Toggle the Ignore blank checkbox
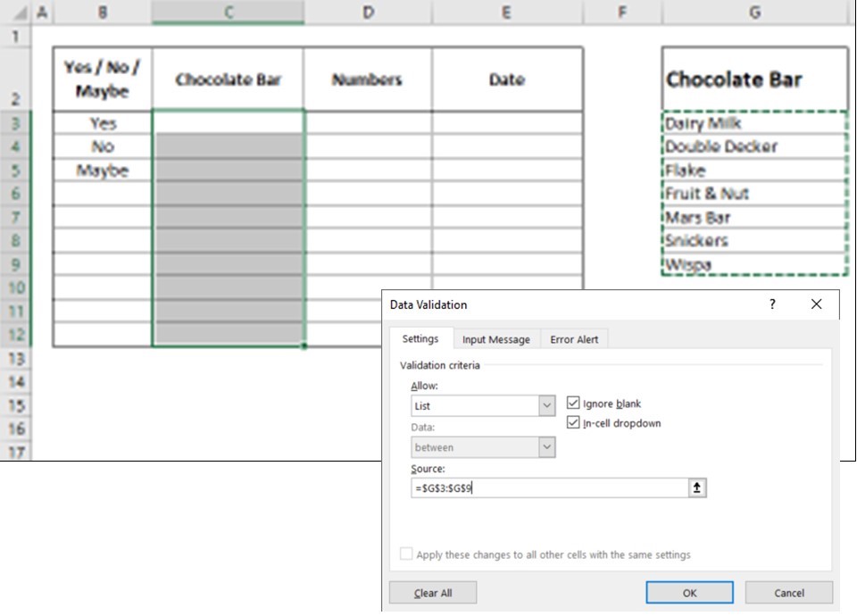The height and width of the screenshot is (616, 857). (x=573, y=404)
